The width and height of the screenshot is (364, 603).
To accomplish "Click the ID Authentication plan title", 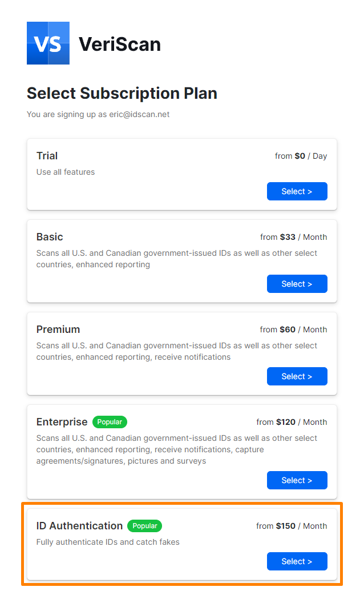I will (x=79, y=526).
